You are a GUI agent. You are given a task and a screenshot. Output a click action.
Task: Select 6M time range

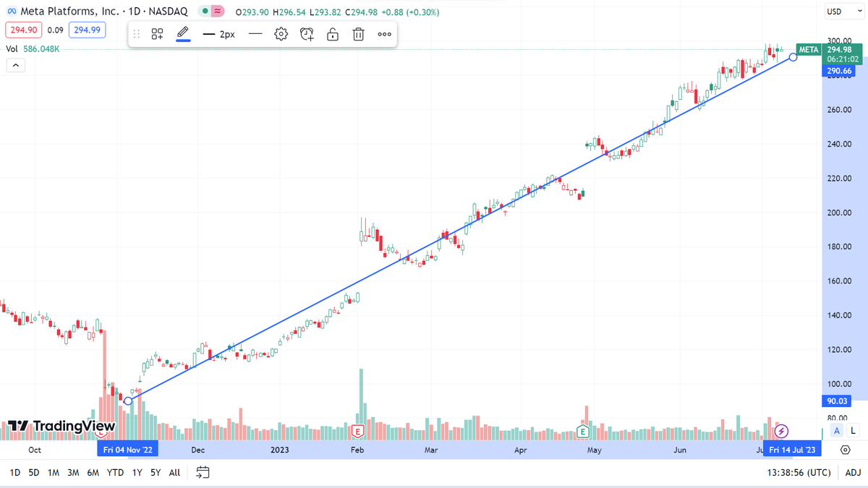(x=93, y=472)
